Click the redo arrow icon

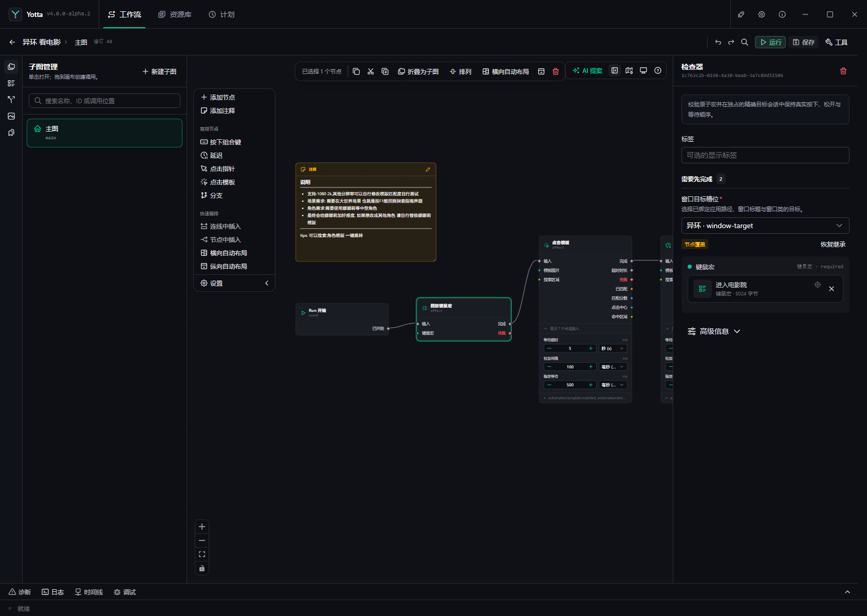click(731, 42)
